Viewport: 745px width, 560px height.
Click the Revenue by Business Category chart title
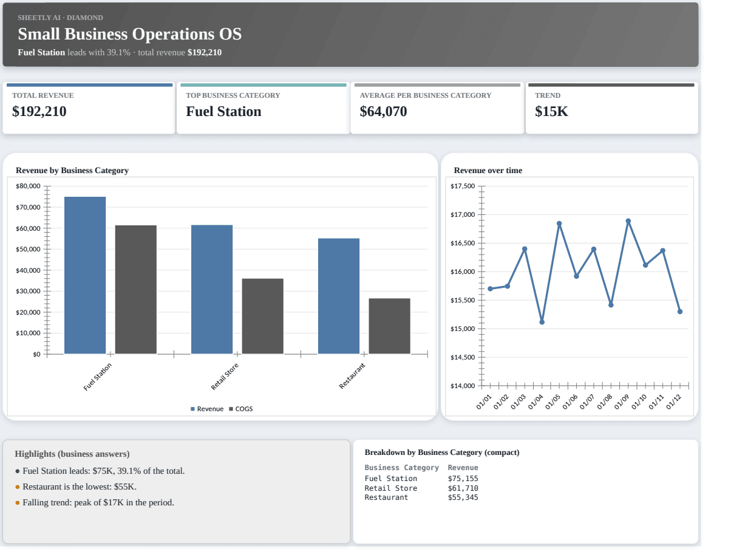click(x=72, y=171)
